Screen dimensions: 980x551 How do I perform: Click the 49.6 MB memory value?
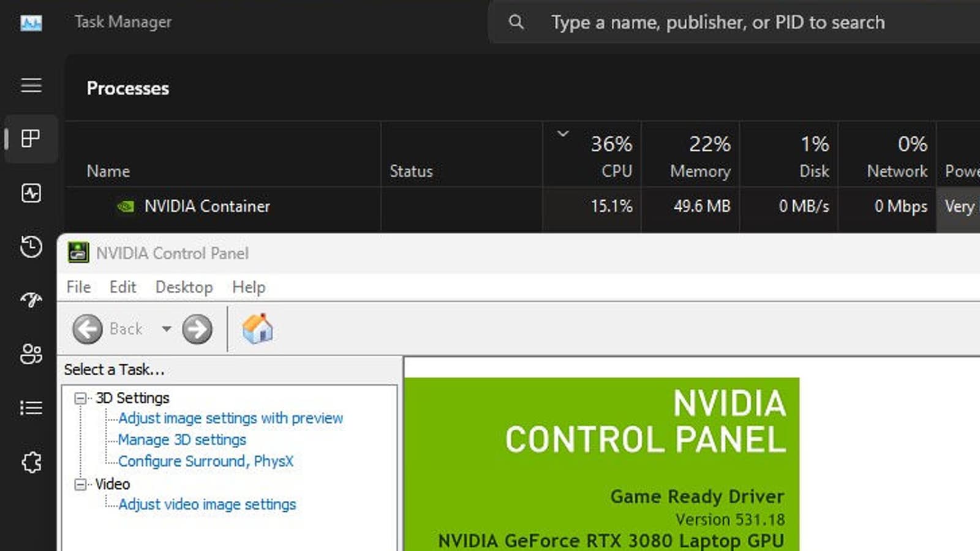tap(702, 206)
